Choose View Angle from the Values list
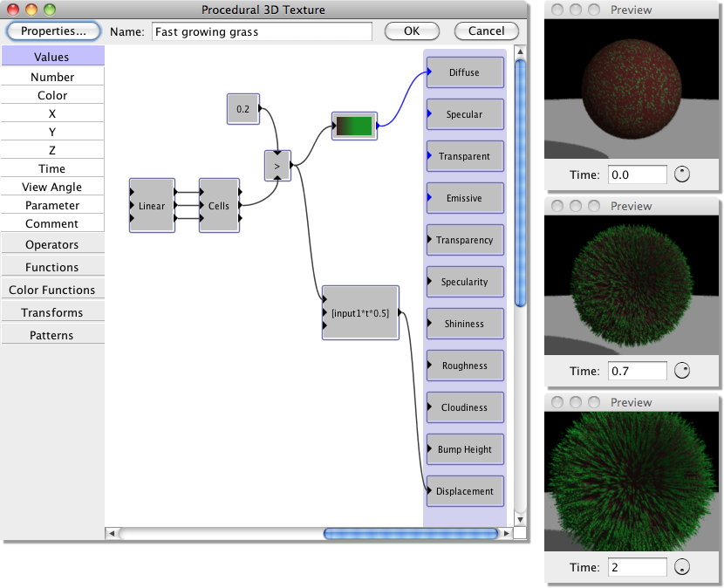This screenshot has width=724, height=588. [x=52, y=187]
